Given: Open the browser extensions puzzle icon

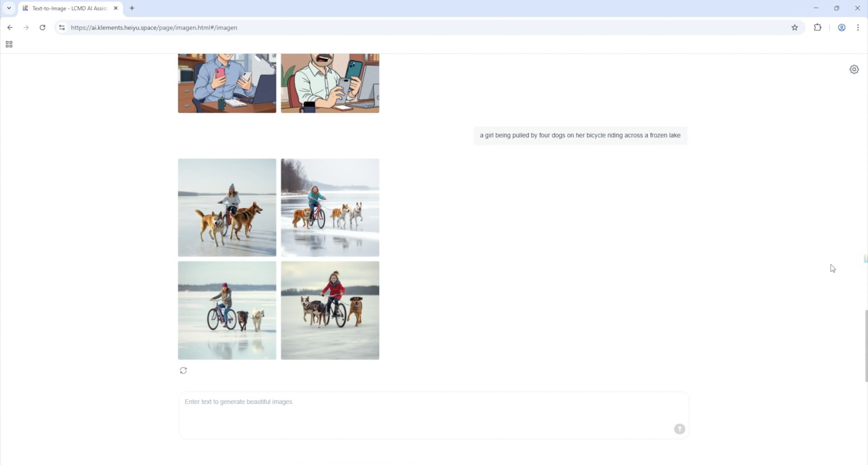Looking at the screenshot, I should click(x=817, y=27).
